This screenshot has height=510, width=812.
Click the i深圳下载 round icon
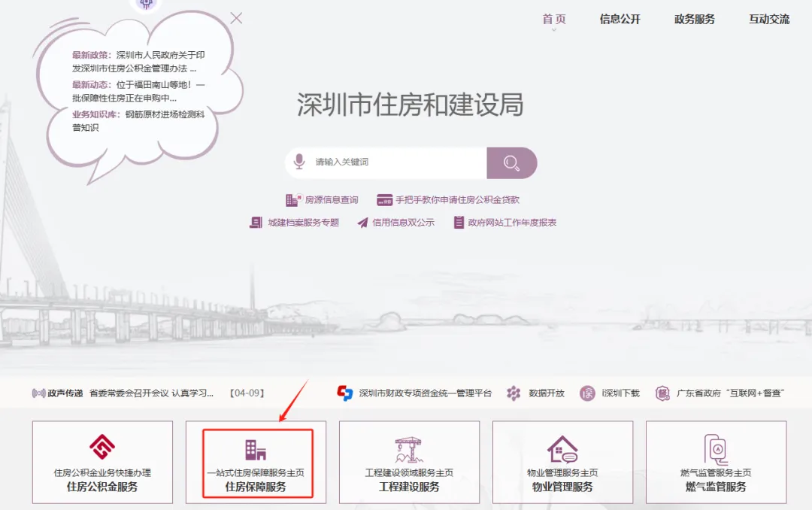(587, 393)
